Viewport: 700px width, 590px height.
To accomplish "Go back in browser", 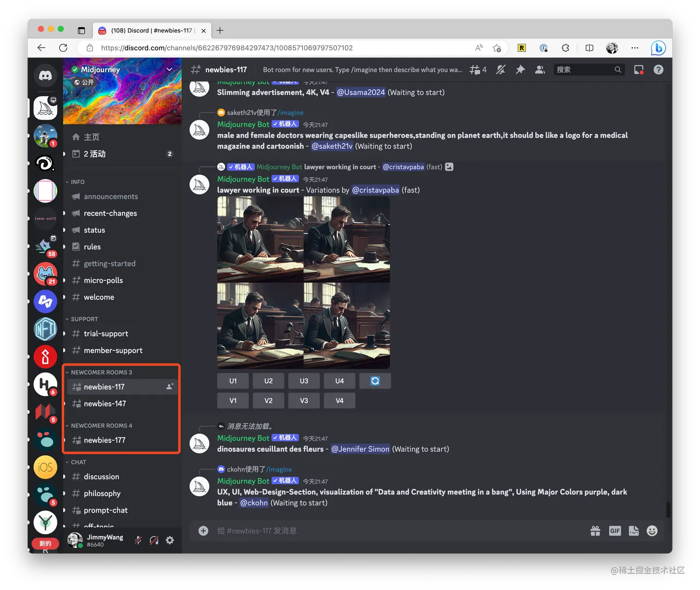I will (x=42, y=48).
